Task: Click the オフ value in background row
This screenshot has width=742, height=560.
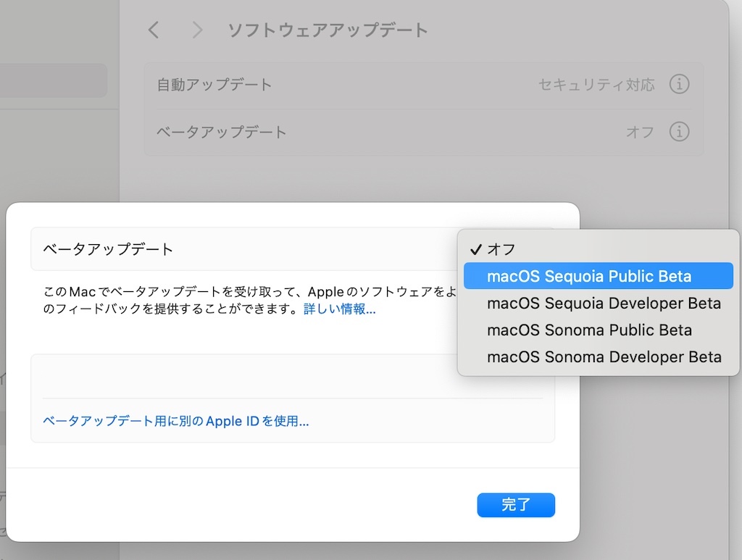Action: point(640,132)
